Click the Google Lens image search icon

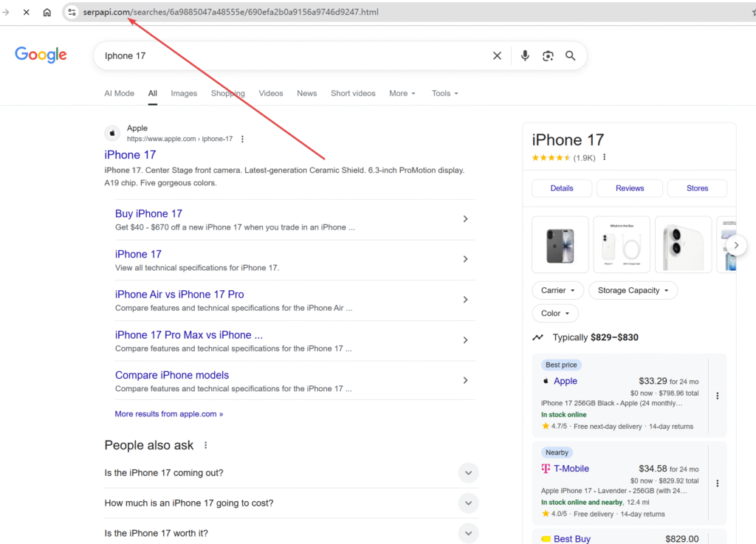(548, 56)
